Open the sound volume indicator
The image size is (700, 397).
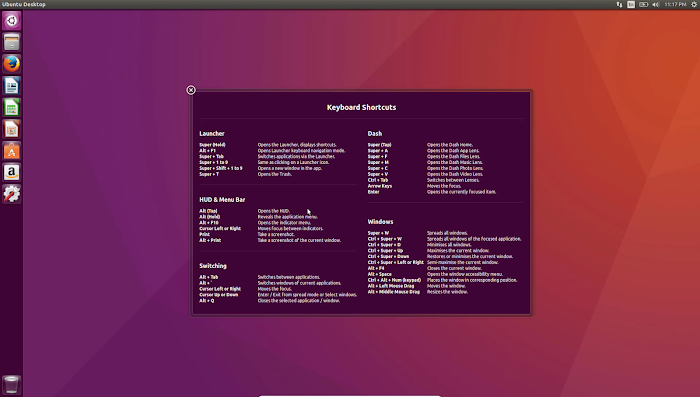(x=655, y=4)
